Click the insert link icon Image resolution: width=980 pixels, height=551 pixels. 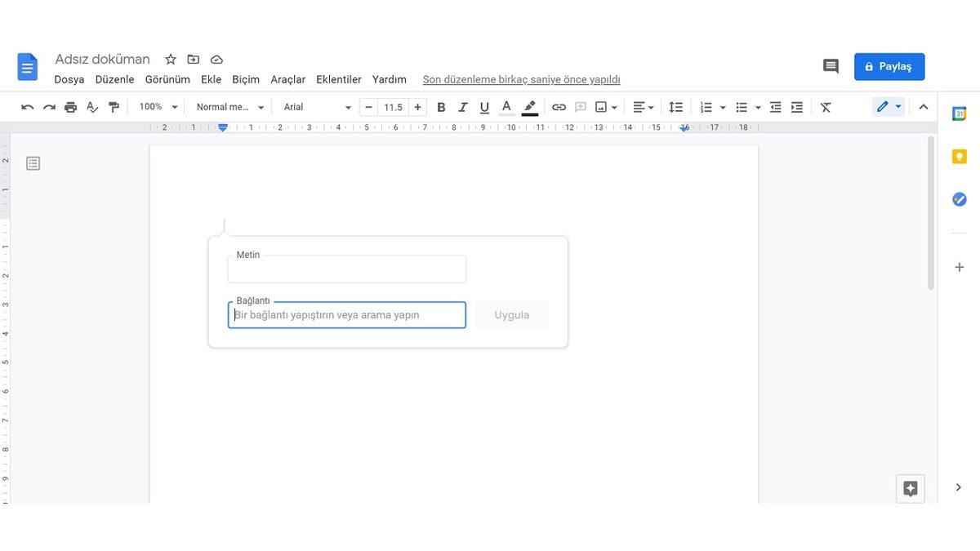coord(559,107)
